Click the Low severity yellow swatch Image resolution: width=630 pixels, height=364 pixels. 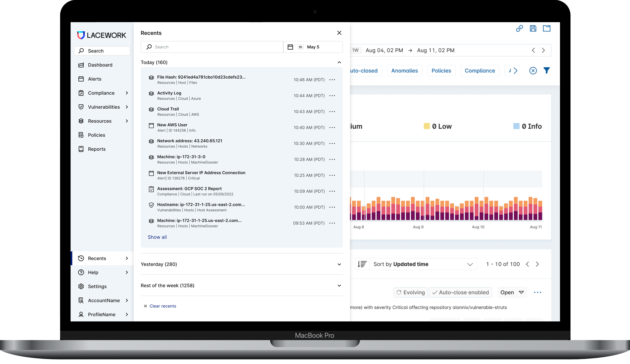(x=427, y=126)
